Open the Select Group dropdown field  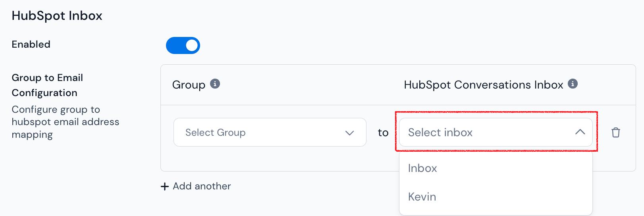tap(270, 132)
